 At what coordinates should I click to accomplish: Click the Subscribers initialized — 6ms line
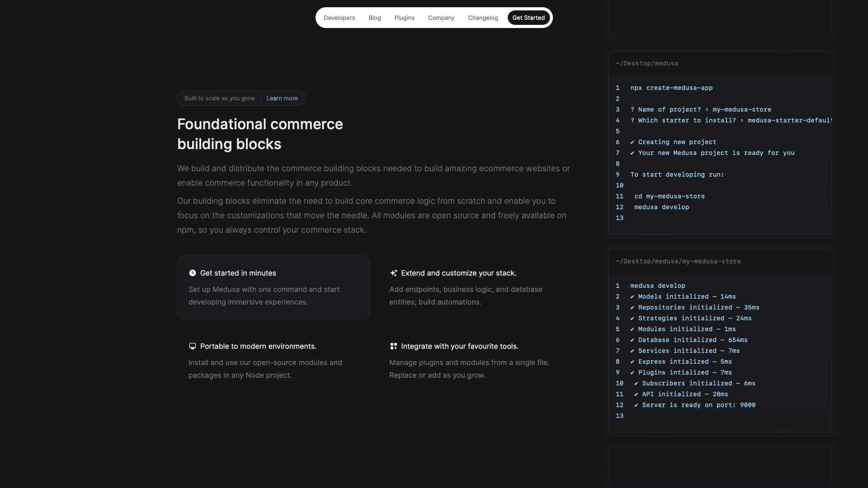[x=695, y=383]
